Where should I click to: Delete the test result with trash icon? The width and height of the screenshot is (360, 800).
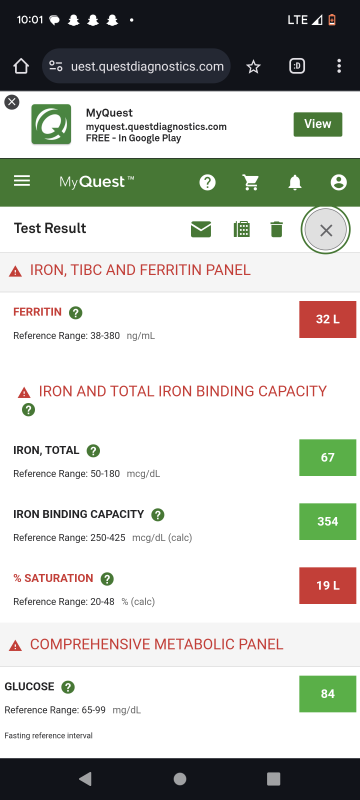tap(276, 229)
